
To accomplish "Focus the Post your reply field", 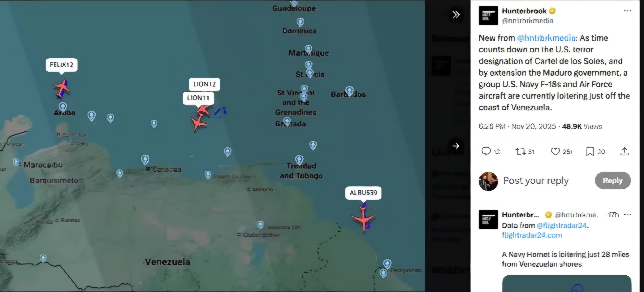I will [x=535, y=180].
